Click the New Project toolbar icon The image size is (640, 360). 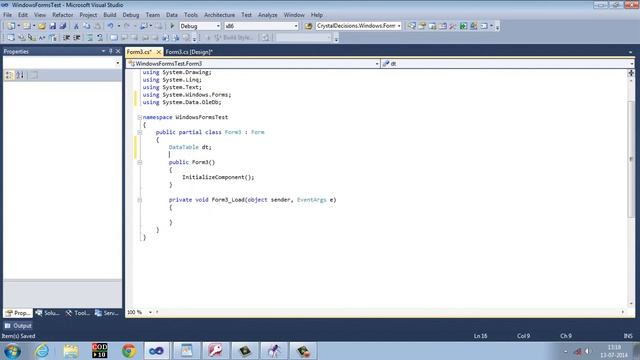click(x=11, y=26)
